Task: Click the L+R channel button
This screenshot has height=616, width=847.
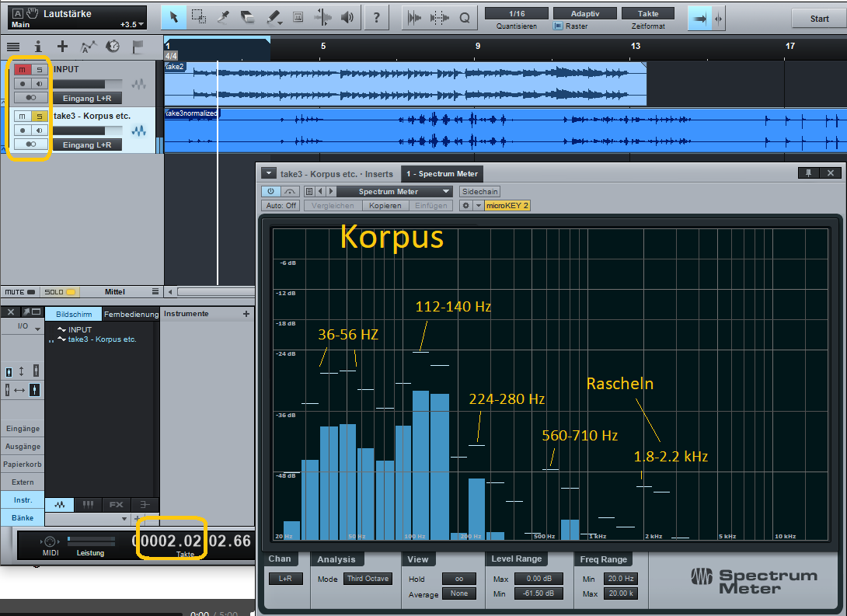Action: click(x=285, y=579)
